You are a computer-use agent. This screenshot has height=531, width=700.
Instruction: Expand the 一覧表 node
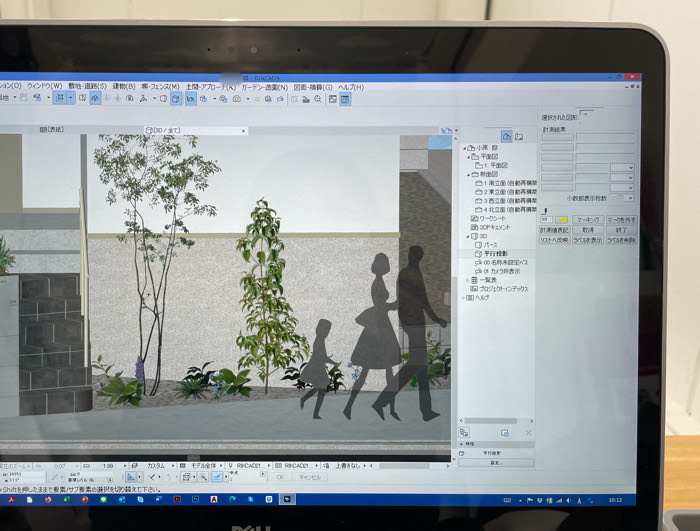(x=468, y=280)
